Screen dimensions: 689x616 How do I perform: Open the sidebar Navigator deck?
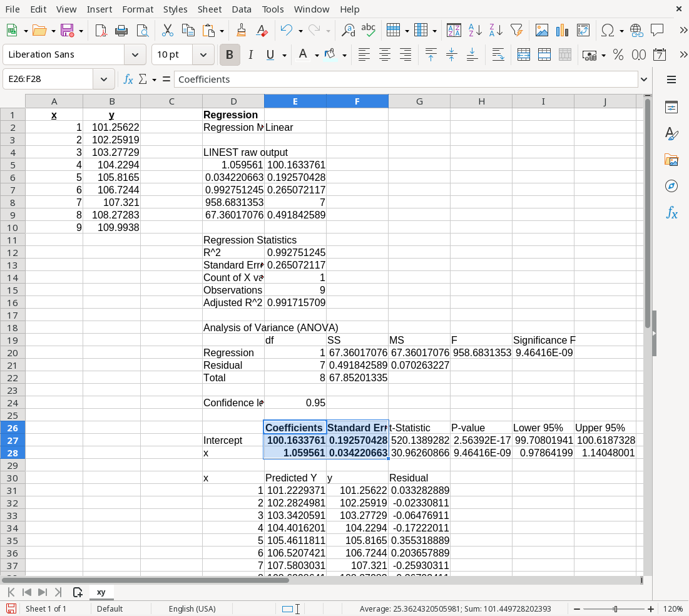pos(671,186)
